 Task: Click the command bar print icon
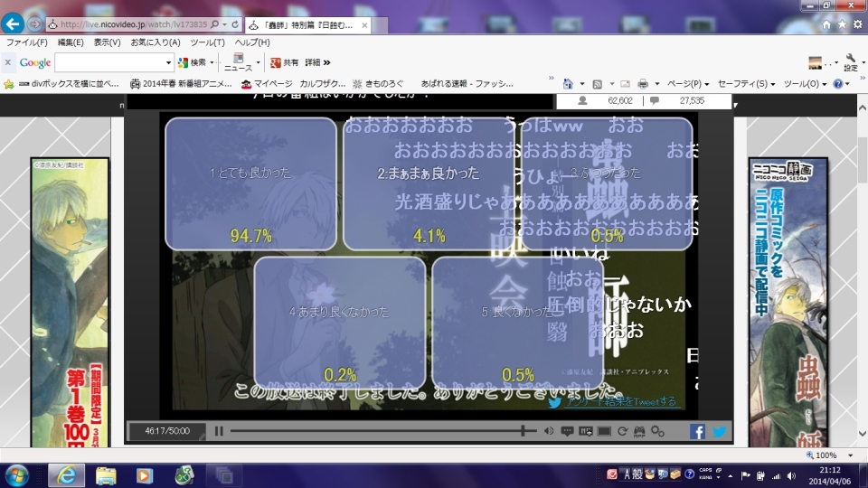643,84
